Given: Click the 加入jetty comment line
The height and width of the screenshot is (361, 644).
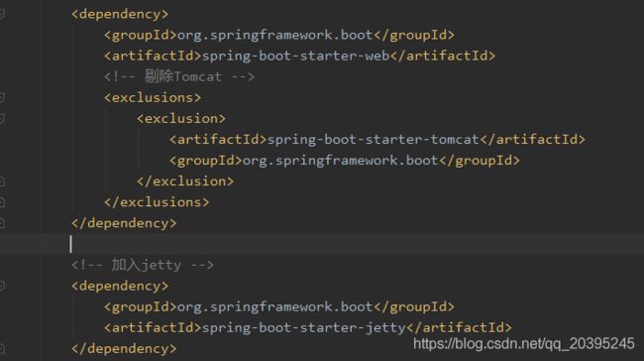Looking at the screenshot, I should point(143,265).
